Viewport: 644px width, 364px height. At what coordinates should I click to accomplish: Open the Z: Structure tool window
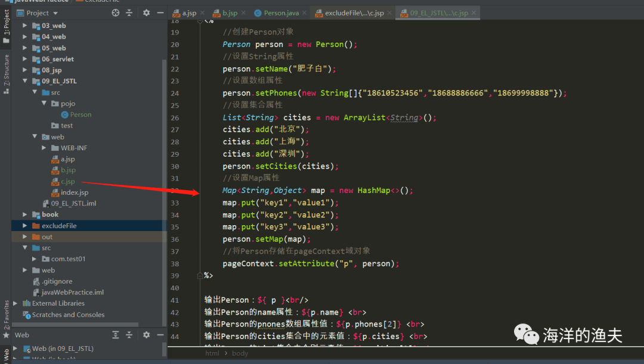6,74
